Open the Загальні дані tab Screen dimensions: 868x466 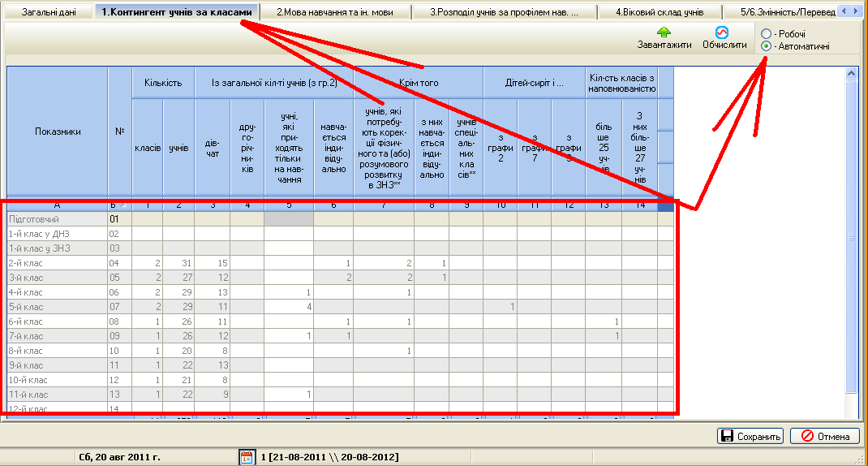47,12
